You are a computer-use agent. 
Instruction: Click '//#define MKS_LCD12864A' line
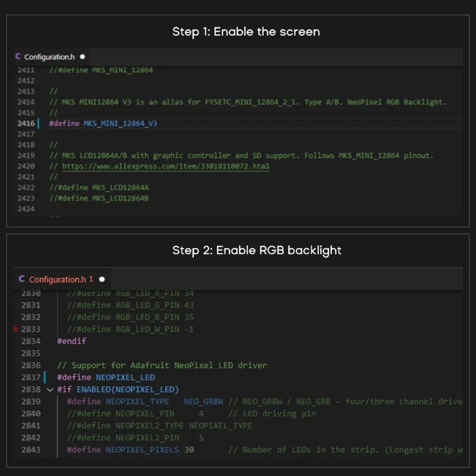pos(99,187)
